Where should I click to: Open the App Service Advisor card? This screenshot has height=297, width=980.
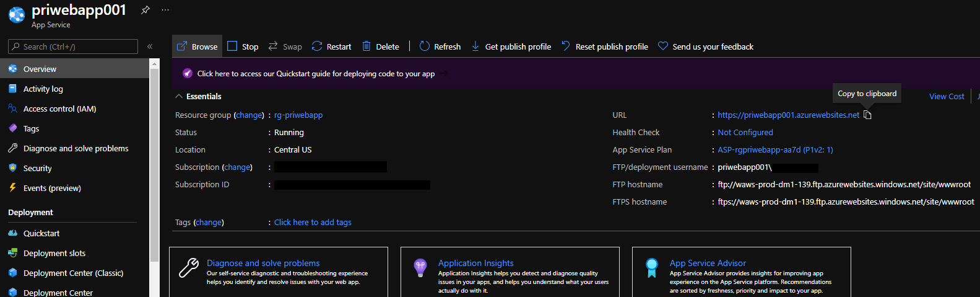click(x=742, y=272)
